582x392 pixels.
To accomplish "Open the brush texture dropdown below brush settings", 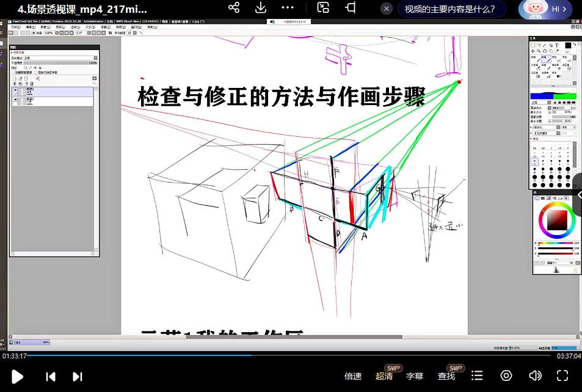I will [559, 132].
